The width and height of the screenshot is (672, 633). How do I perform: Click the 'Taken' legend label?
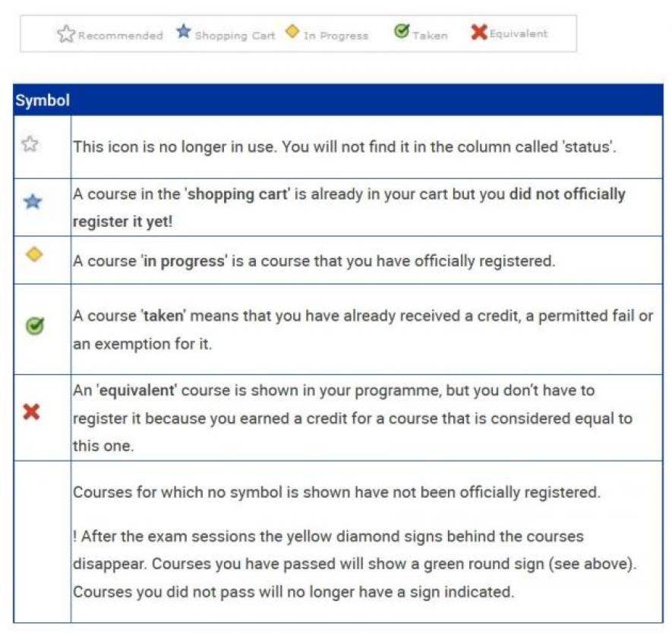coord(430,36)
